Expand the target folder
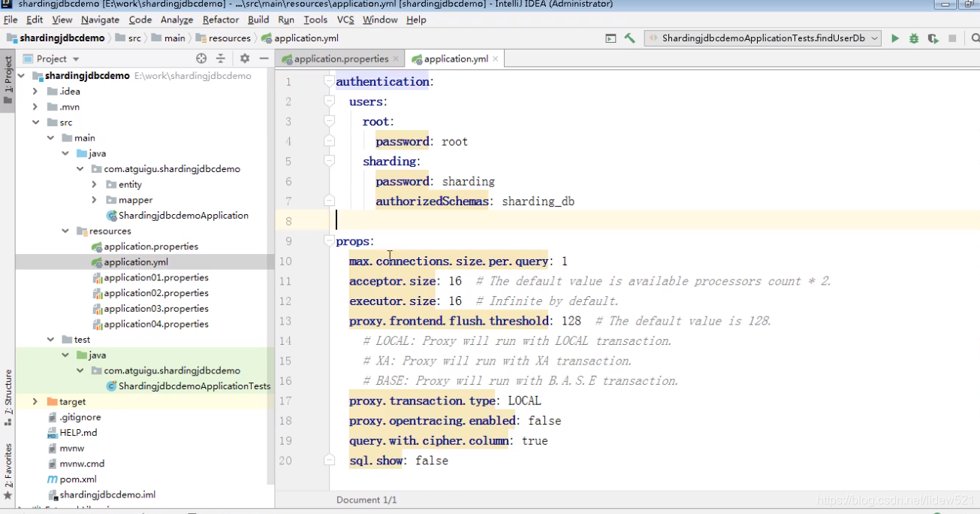 click(35, 402)
